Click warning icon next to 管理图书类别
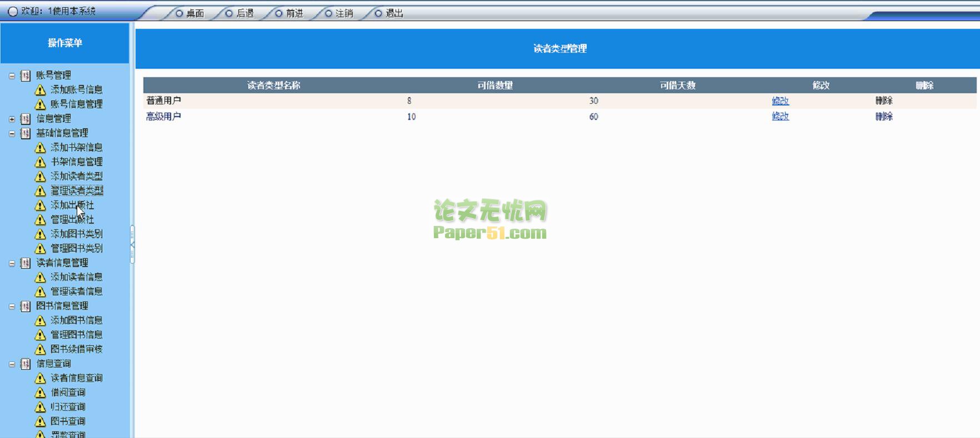This screenshot has height=438, width=980. tap(40, 249)
